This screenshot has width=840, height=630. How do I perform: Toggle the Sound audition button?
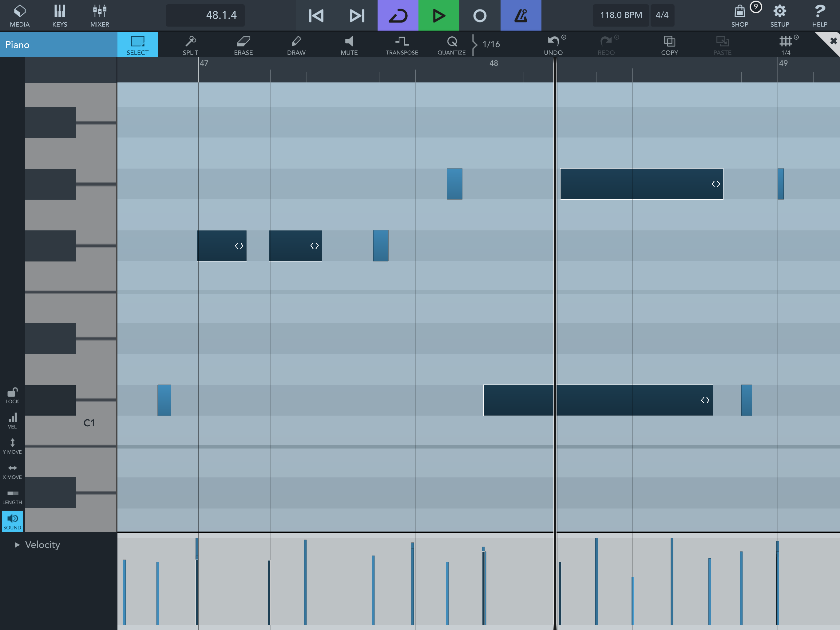click(13, 521)
